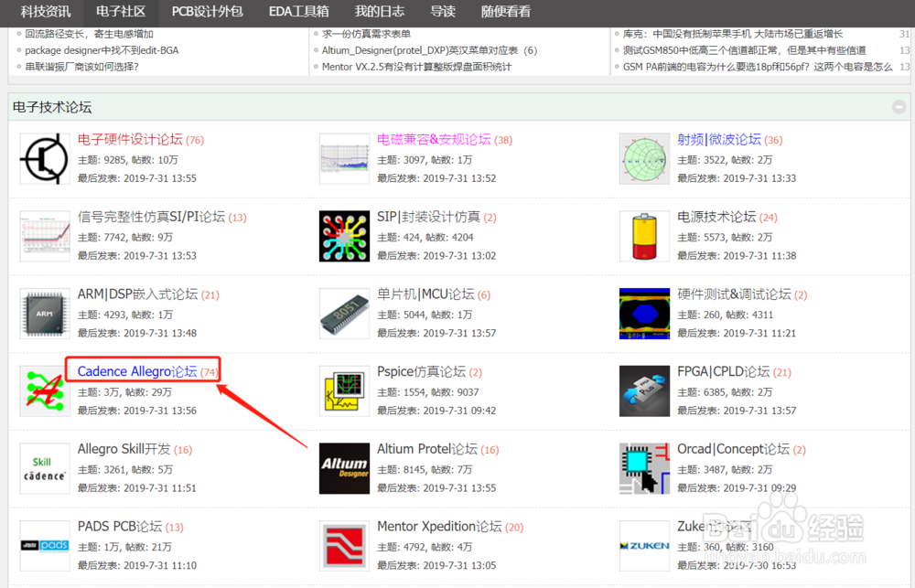Click the 8051 chip icon for 单片机论坛
The height and width of the screenshot is (588, 915).
(344, 314)
